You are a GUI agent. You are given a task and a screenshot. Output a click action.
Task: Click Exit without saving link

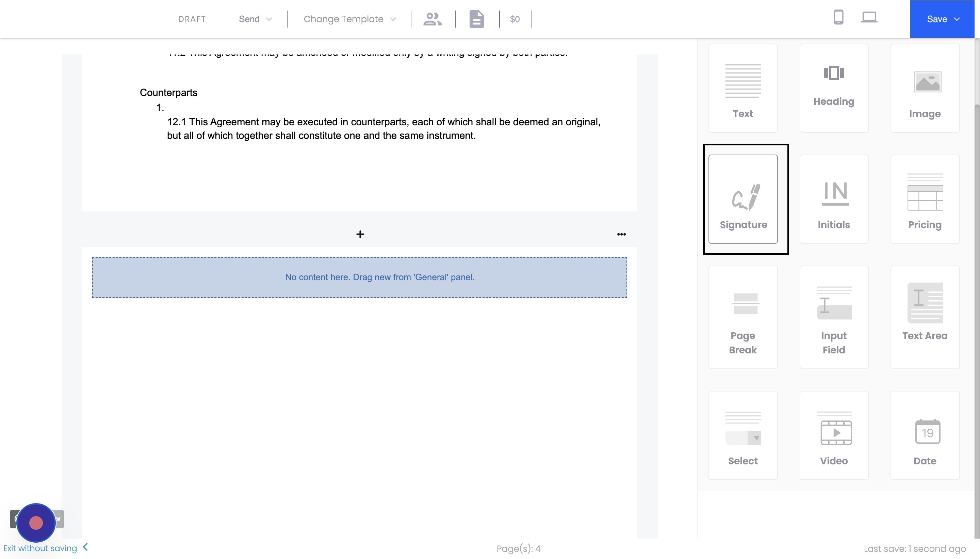[x=40, y=548]
